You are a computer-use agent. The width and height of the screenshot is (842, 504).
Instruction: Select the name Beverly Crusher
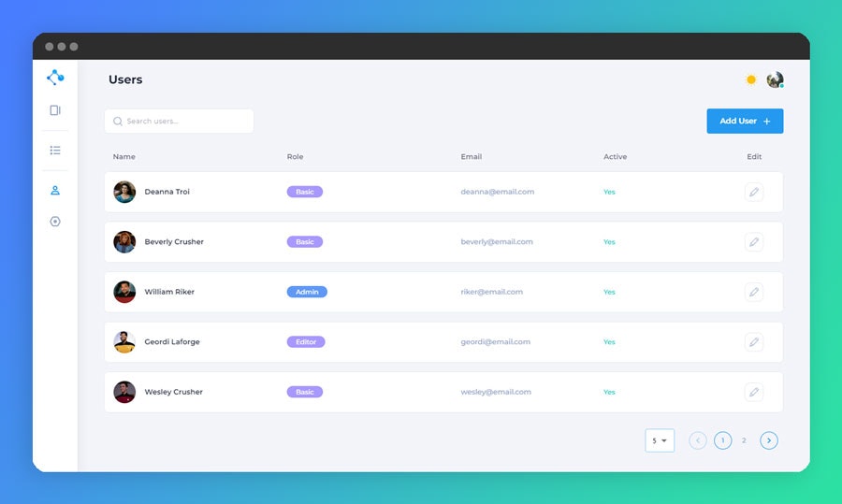coord(174,242)
